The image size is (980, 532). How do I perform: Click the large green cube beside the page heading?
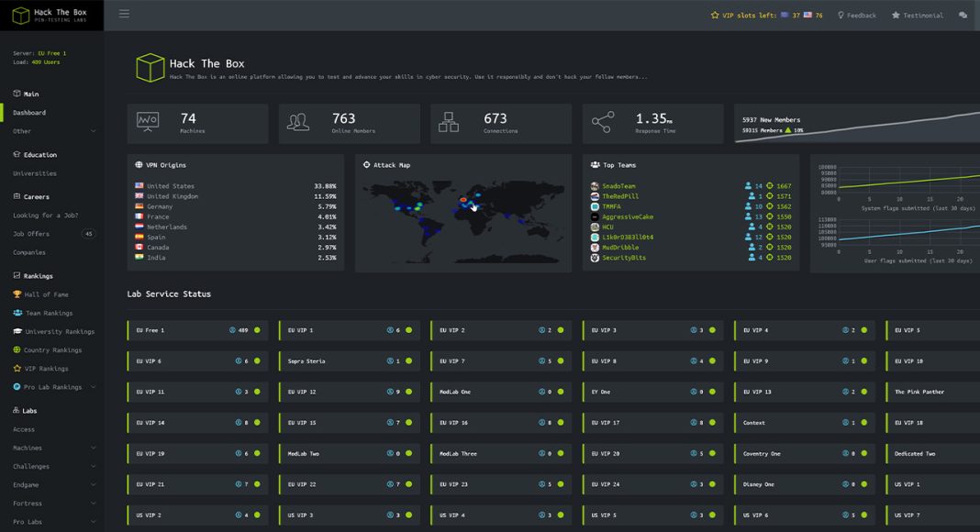(x=150, y=68)
